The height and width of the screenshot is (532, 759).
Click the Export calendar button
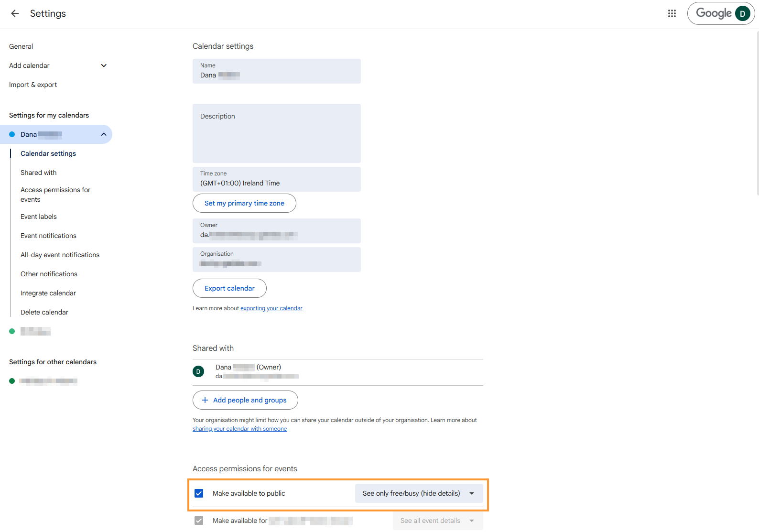[229, 288]
